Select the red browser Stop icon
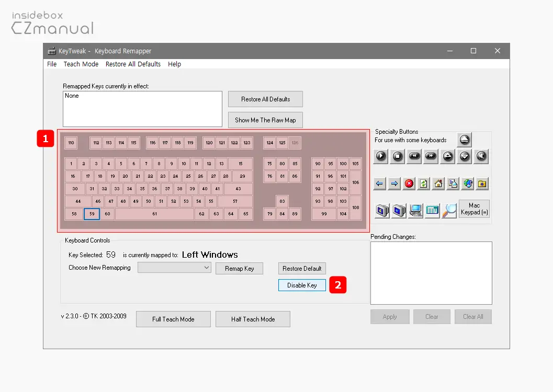The height and width of the screenshot is (392, 553). coord(409,183)
